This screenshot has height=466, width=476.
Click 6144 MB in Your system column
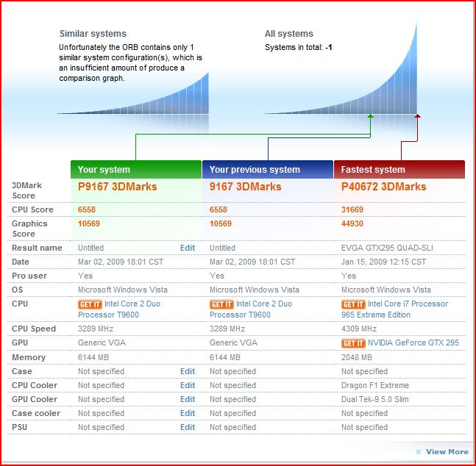coord(93,357)
